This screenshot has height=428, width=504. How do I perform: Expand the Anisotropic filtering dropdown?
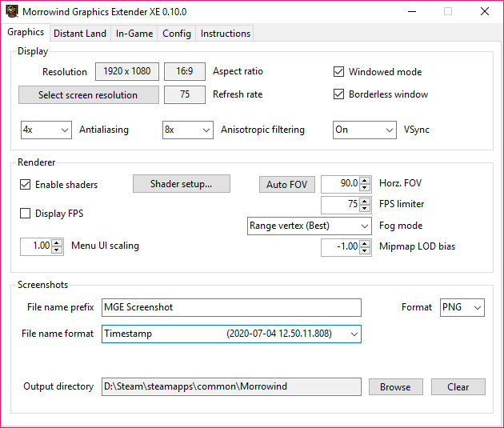(x=188, y=130)
